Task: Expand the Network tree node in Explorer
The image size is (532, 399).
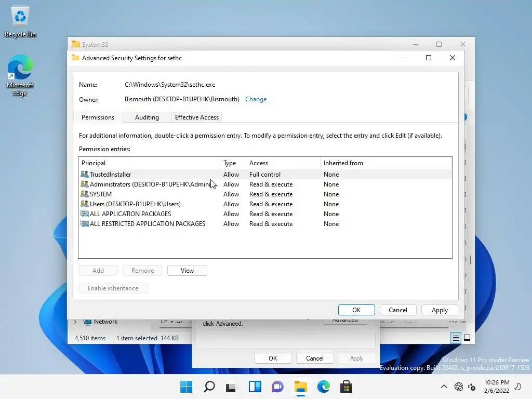Action: point(75,322)
